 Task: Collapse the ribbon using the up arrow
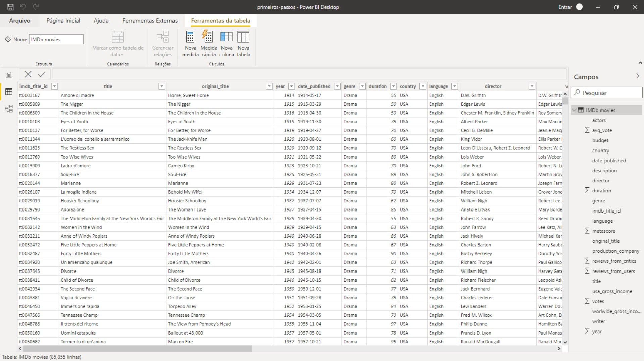tap(640, 63)
